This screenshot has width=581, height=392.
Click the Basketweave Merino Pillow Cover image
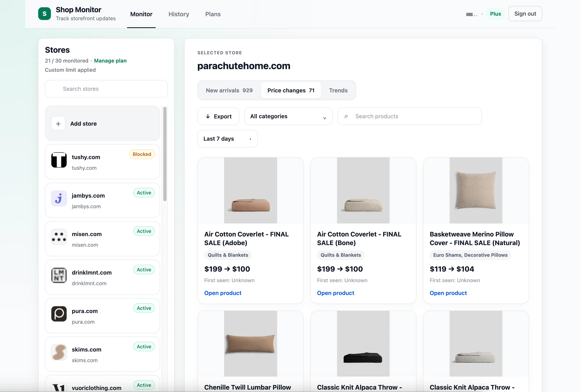point(476,190)
